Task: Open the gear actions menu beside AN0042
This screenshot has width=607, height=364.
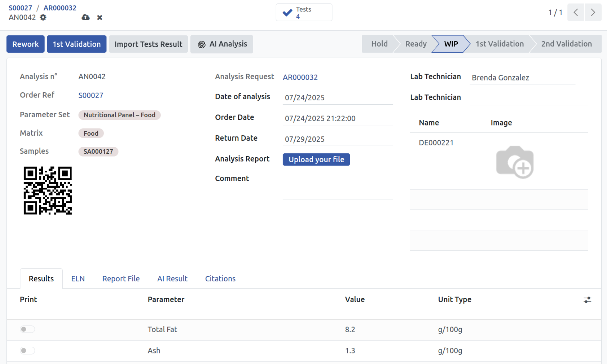Action: [43, 17]
